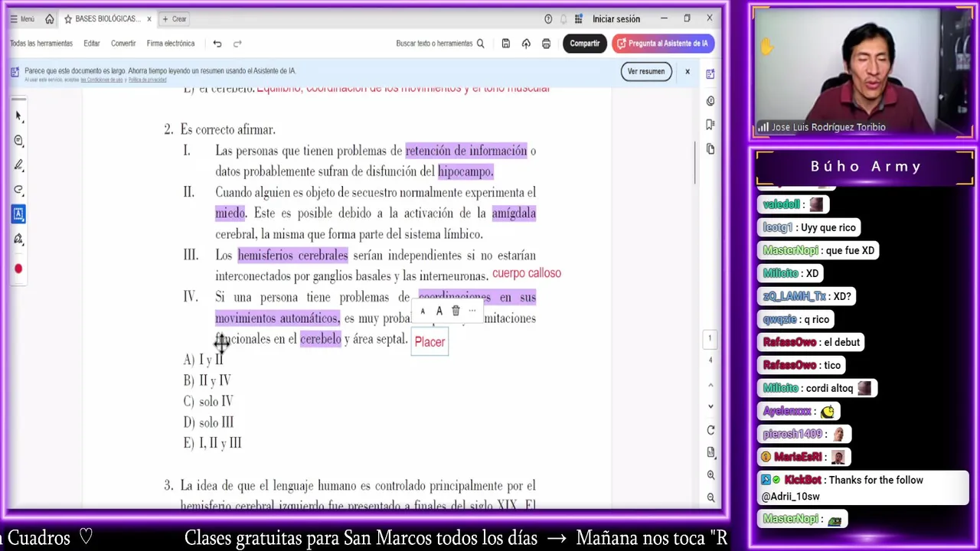This screenshot has height=551, width=980.
Task: Click the red cuerpo calloso annotation
Action: (x=527, y=273)
